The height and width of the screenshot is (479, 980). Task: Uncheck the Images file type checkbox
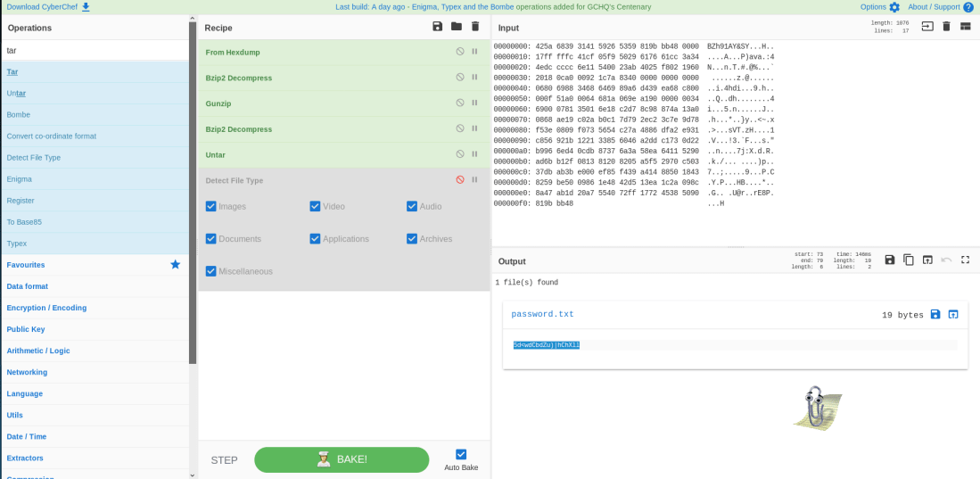(x=211, y=206)
